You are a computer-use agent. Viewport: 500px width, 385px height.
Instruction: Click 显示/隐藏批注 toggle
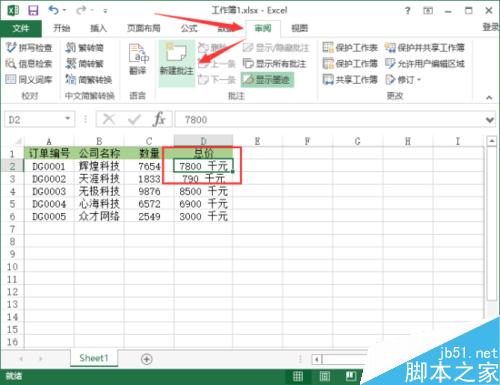276,48
